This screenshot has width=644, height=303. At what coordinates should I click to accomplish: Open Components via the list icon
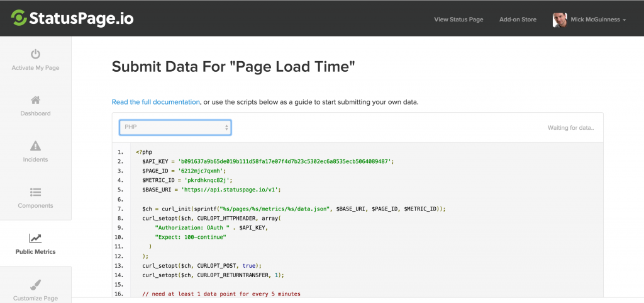[x=35, y=192]
